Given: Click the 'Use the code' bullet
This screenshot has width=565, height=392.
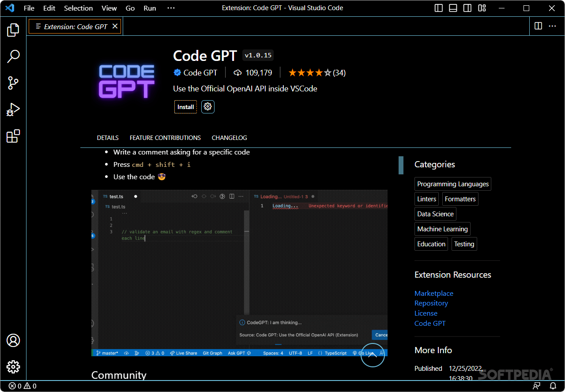Looking at the screenshot, I should 139,177.
